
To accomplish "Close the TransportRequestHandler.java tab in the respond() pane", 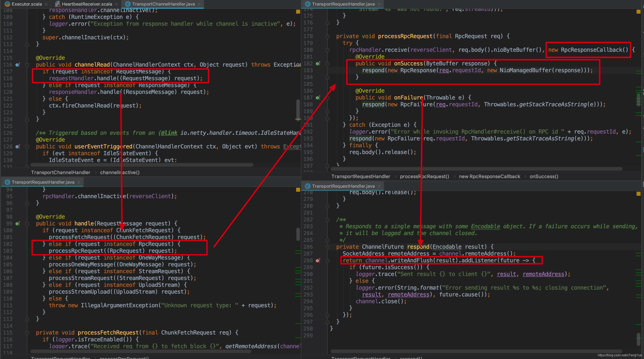I will (379, 186).
